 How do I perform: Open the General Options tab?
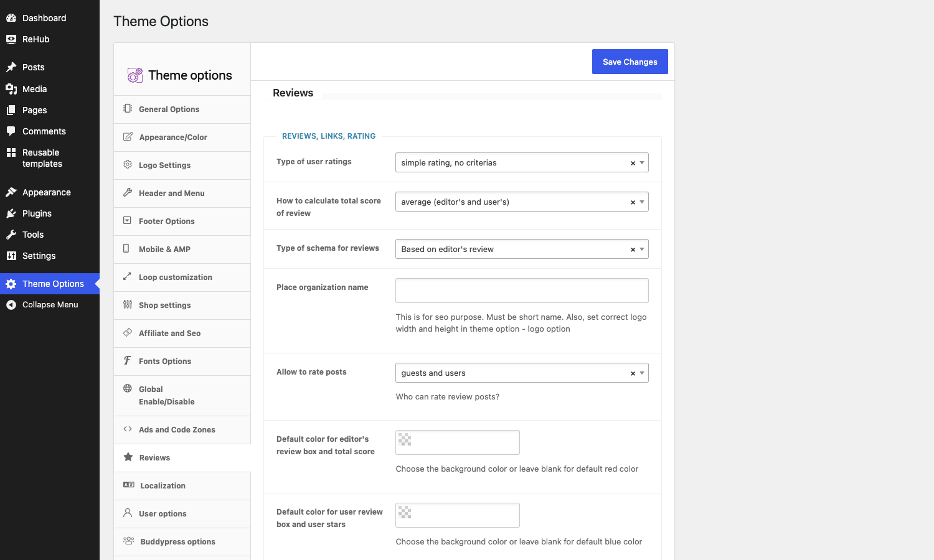pos(182,110)
